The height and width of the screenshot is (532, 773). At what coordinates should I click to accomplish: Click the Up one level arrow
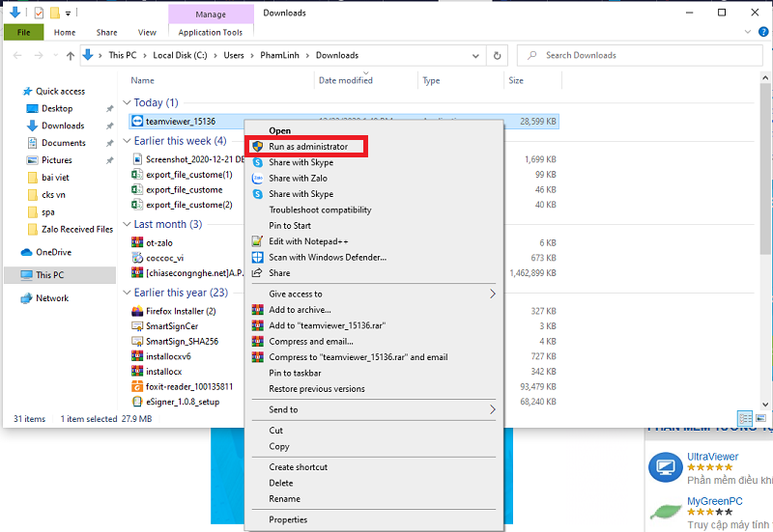71,56
